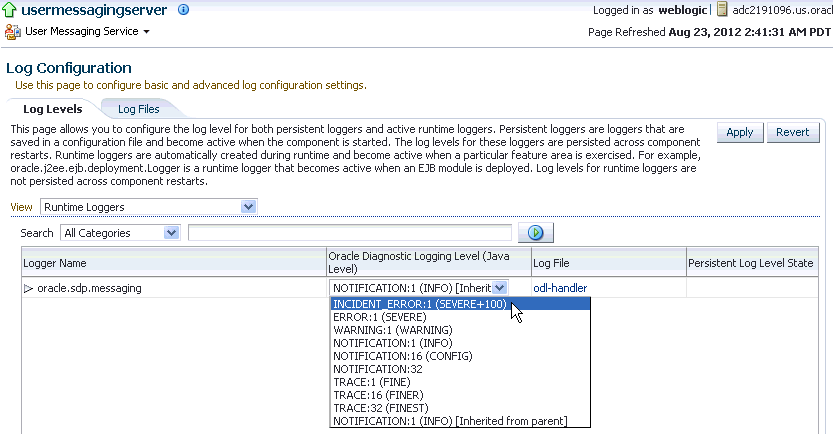Click the Oracle Diagnostic Logging Level column header
Viewport: 833px width, 436px height.
point(429,262)
